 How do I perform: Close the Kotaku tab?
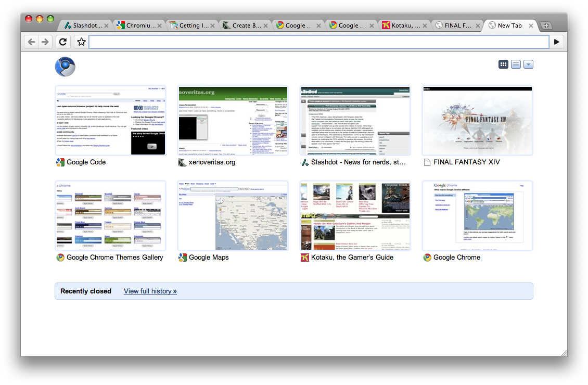(425, 26)
